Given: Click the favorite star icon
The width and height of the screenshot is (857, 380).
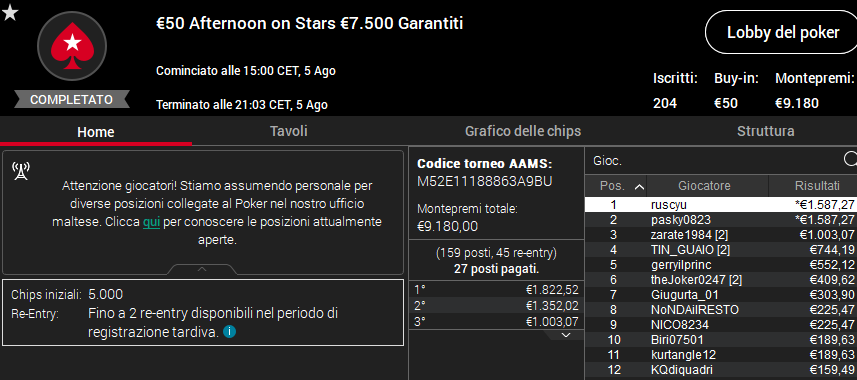Looking at the screenshot, I should tap(10, 13).
